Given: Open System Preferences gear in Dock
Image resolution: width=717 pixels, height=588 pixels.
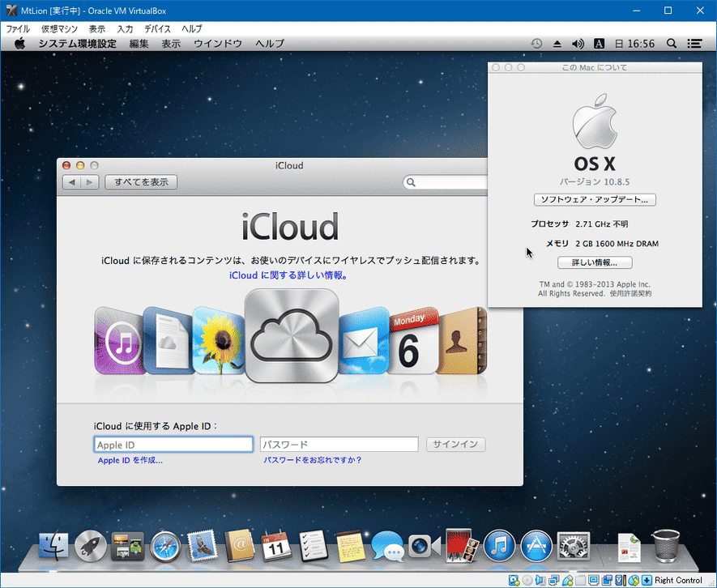Looking at the screenshot, I should 574,546.
